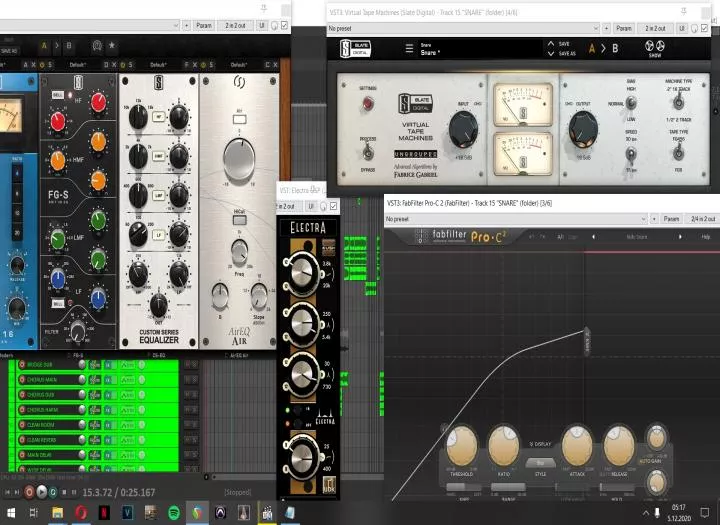Flip the Speed 30/15 ips toggle switch
Screen dimensions: 720x525
(x=631, y=153)
